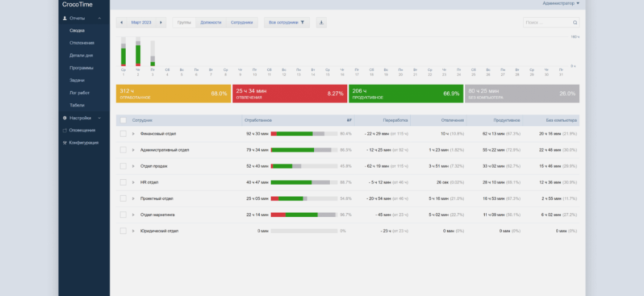Tick the checkbox for Финансовый отдел

123,134
